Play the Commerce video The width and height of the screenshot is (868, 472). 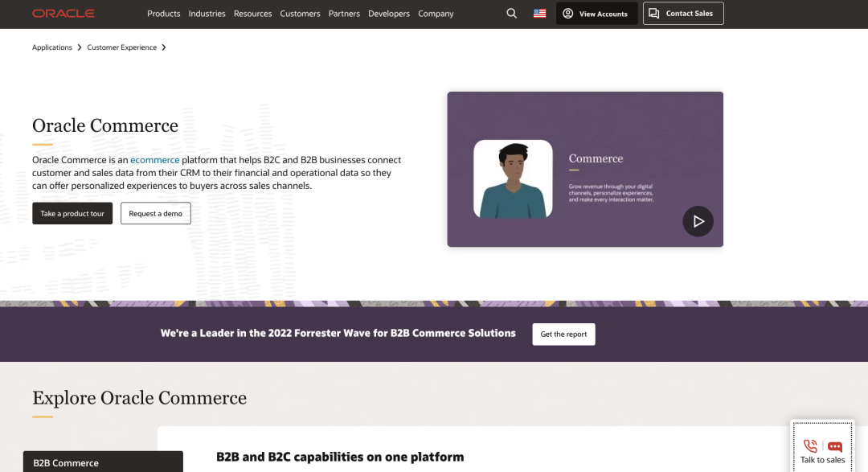[x=698, y=221]
